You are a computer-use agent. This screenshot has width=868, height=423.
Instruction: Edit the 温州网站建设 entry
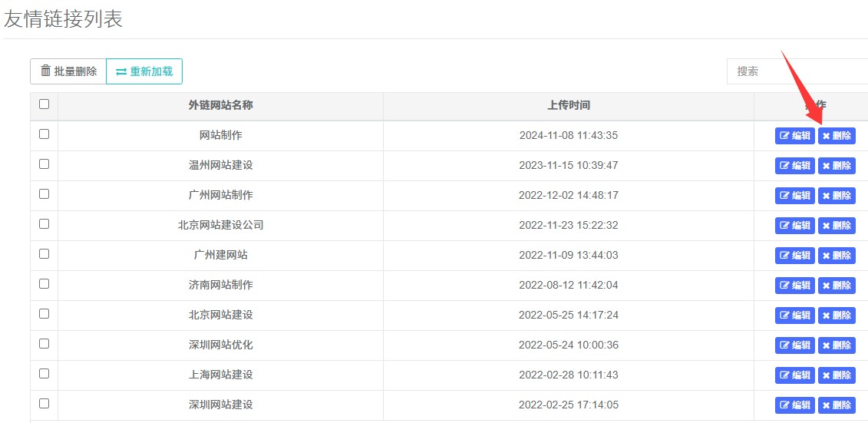tap(794, 166)
